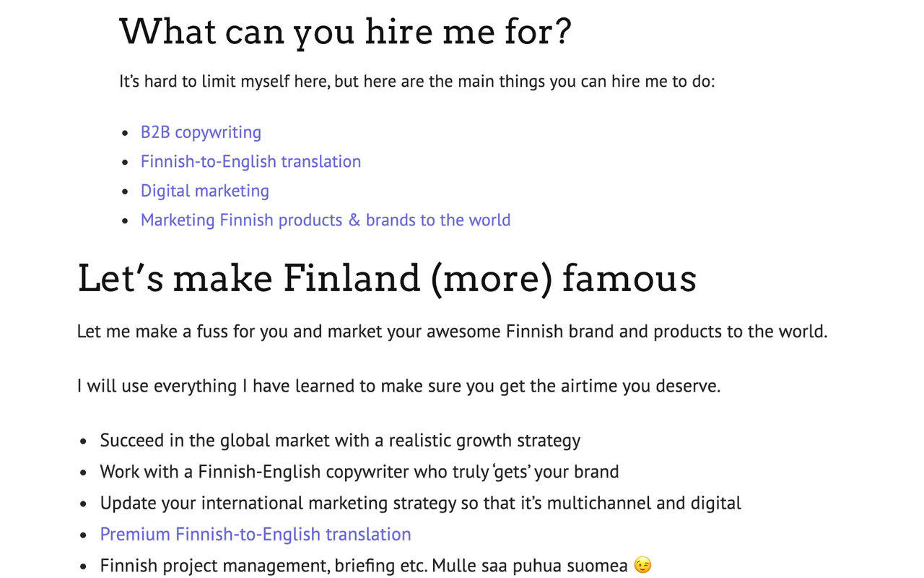924x578 pixels.
Task: Click the "It's hard to limit myself" sentence
Action: coord(417,81)
